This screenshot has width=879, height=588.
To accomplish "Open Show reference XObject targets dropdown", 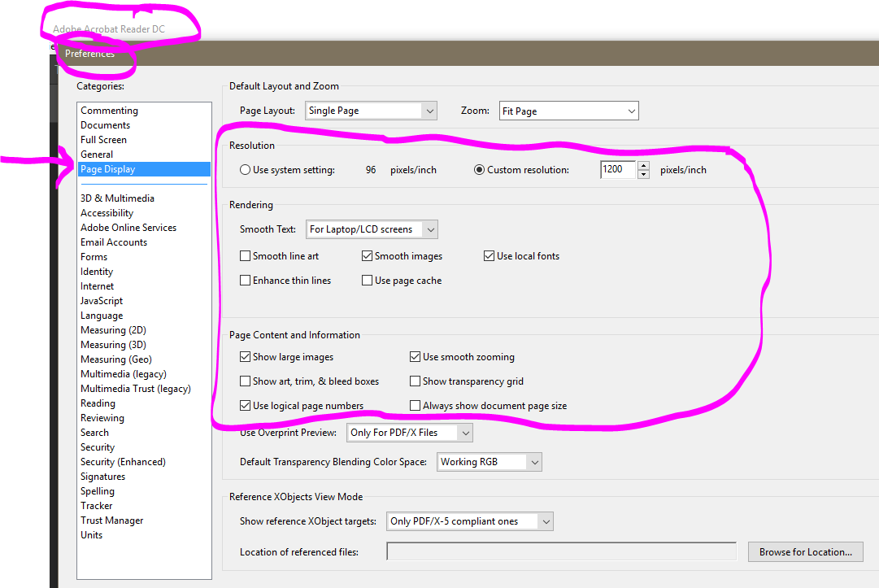I will coord(470,521).
